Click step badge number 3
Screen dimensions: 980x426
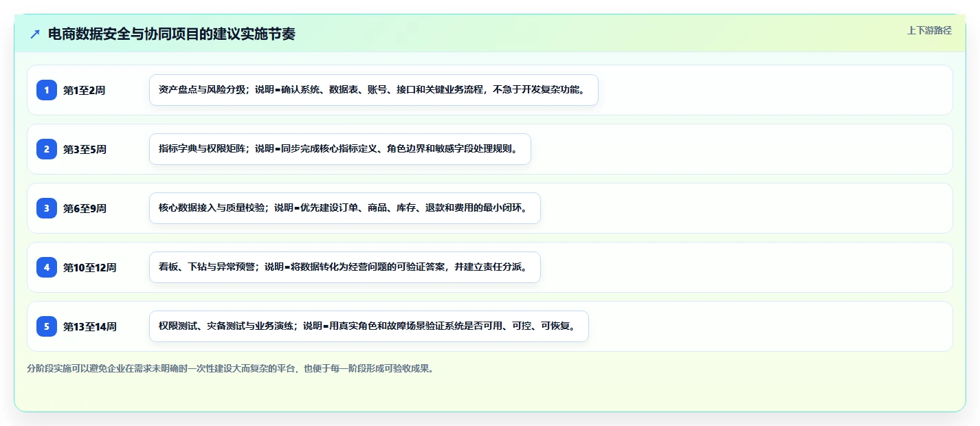click(47, 208)
